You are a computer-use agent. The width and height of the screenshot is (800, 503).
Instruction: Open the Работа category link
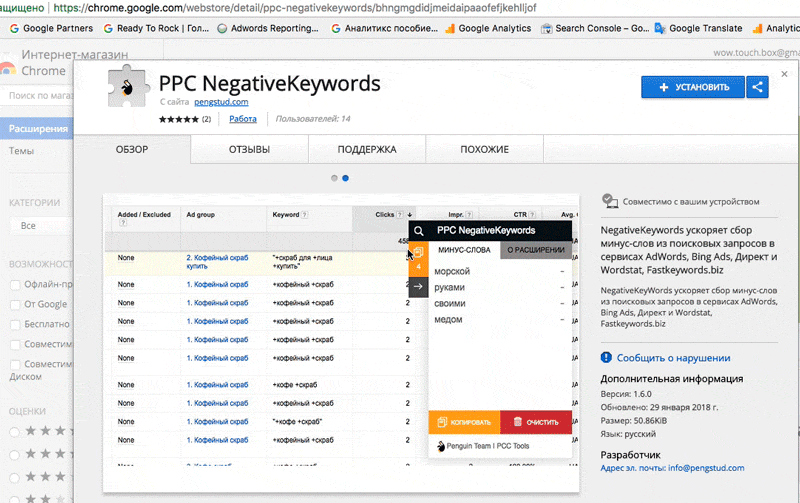pos(243,119)
